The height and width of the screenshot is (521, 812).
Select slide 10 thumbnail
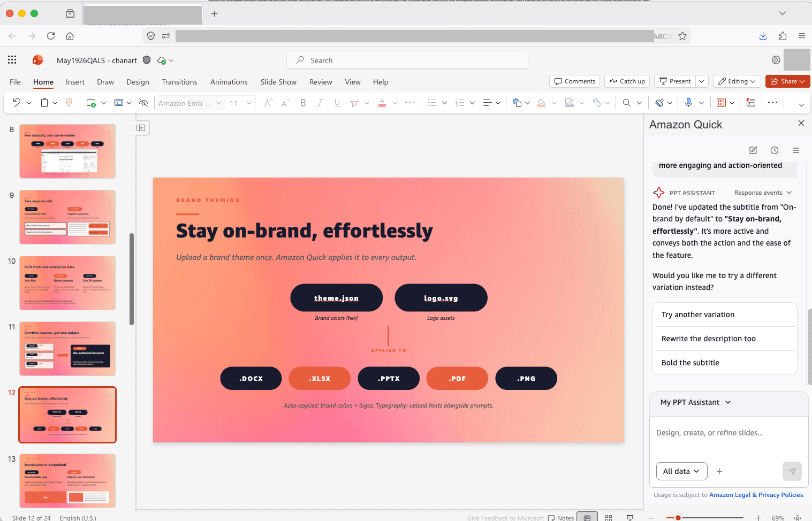tap(67, 283)
